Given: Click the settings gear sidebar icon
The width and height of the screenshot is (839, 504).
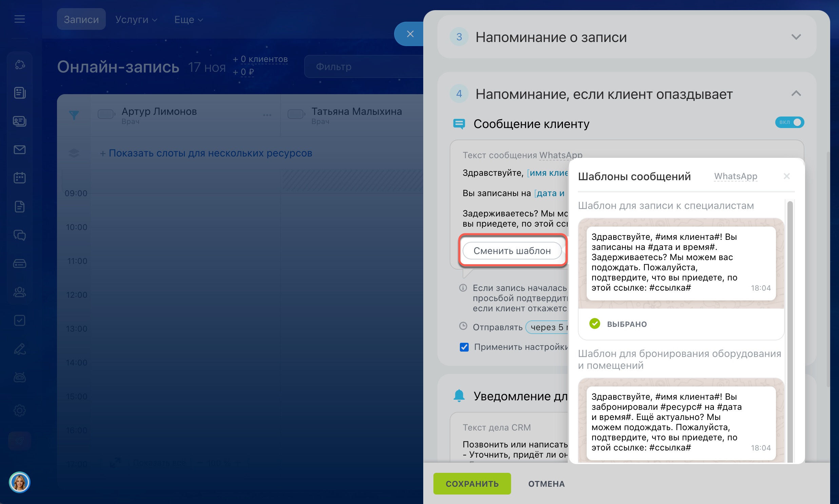Looking at the screenshot, I should pos(19,410).
